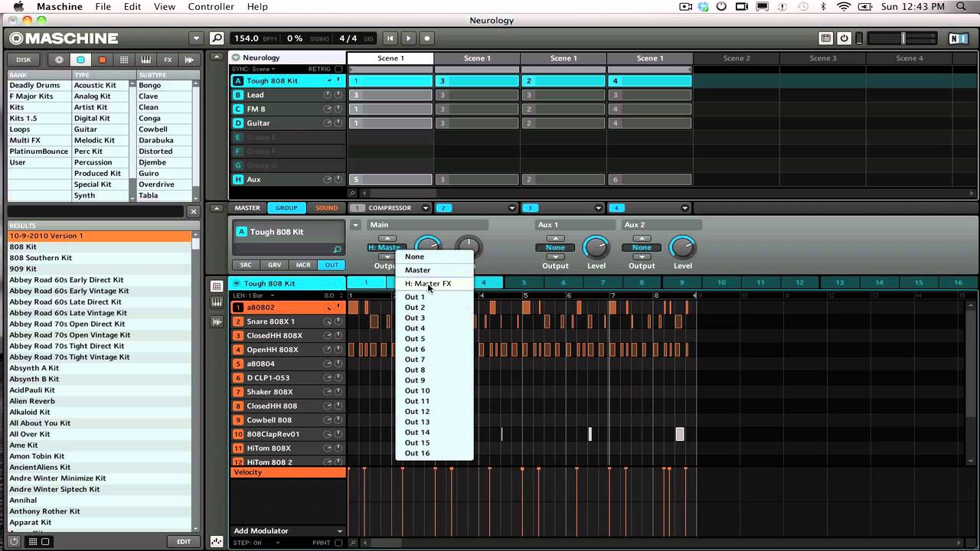Click the master volume slider in the header

[x=903, y=38]
